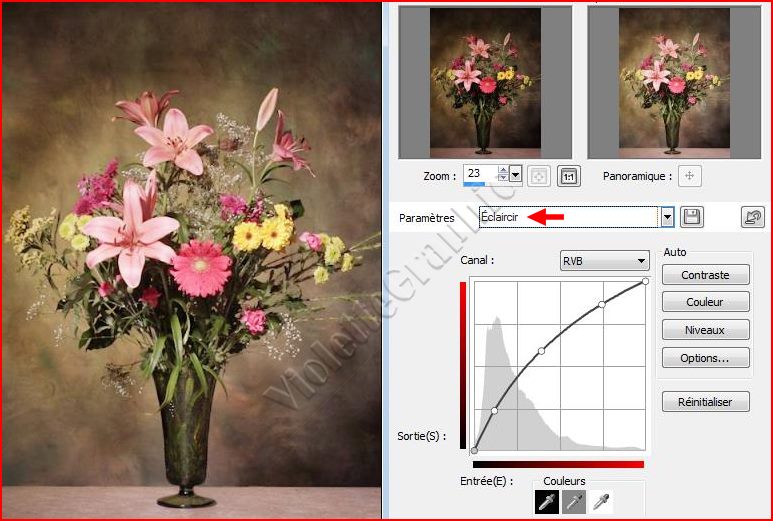This screenshot has height=521, width=773.
Task: Select the gray point eyedropper
Action: [573, 501]
